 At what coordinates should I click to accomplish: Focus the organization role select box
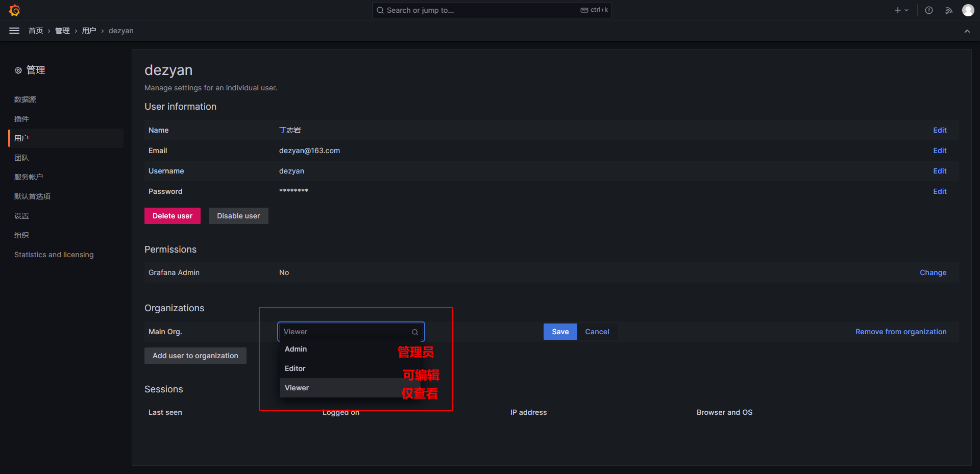tap(351, 332)
